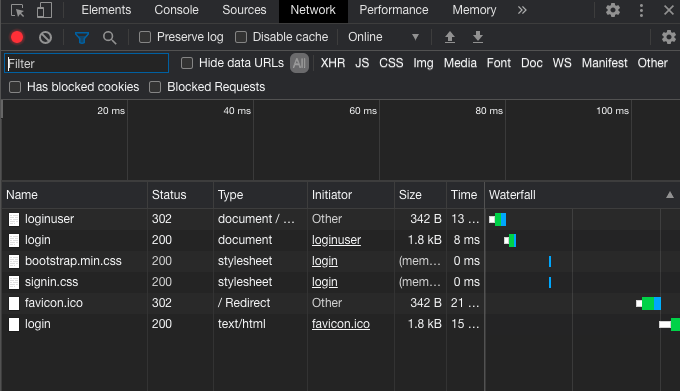Filter requests by WS
Screen dimensions: 680x391
point(562,63)
